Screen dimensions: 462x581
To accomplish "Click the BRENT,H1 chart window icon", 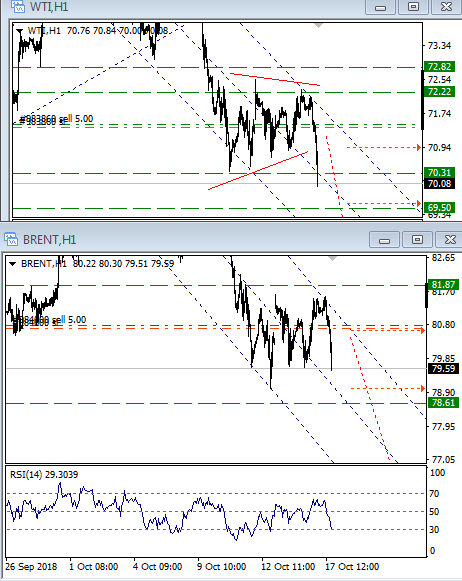I will click(x=11, y=239).
